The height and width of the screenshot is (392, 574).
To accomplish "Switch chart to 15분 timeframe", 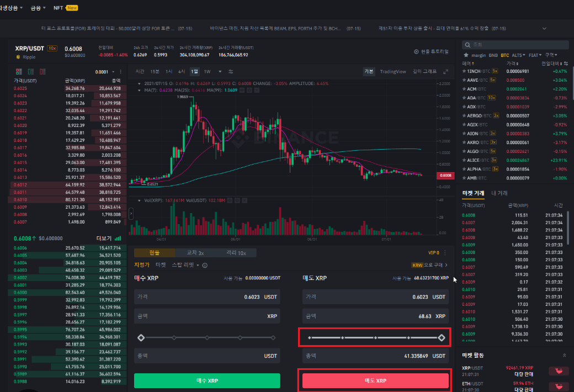I will [155, 71].
